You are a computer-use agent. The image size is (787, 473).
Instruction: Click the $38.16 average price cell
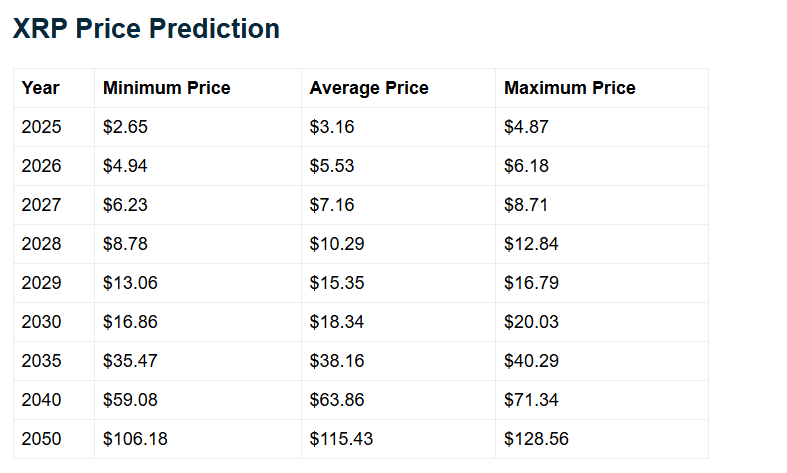337,361
